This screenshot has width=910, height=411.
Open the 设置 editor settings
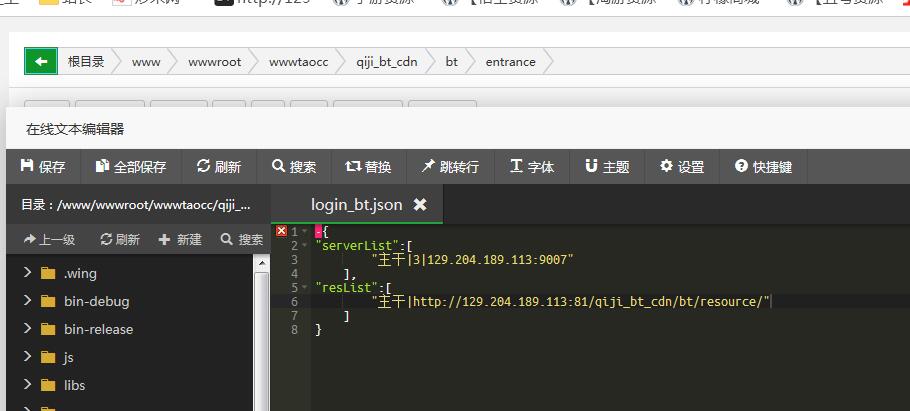(x=681, y=167)
